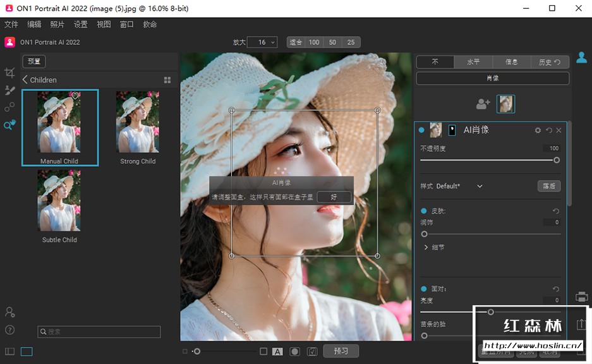
Task: Open the 编辑 menu
Action: [34, 25]
